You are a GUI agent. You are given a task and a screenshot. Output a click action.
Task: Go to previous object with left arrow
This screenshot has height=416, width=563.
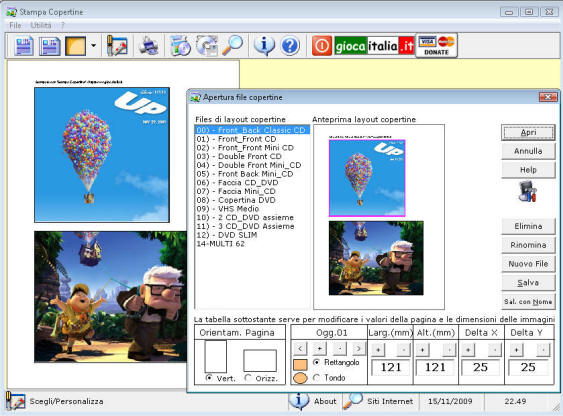(x=300, y=348)
